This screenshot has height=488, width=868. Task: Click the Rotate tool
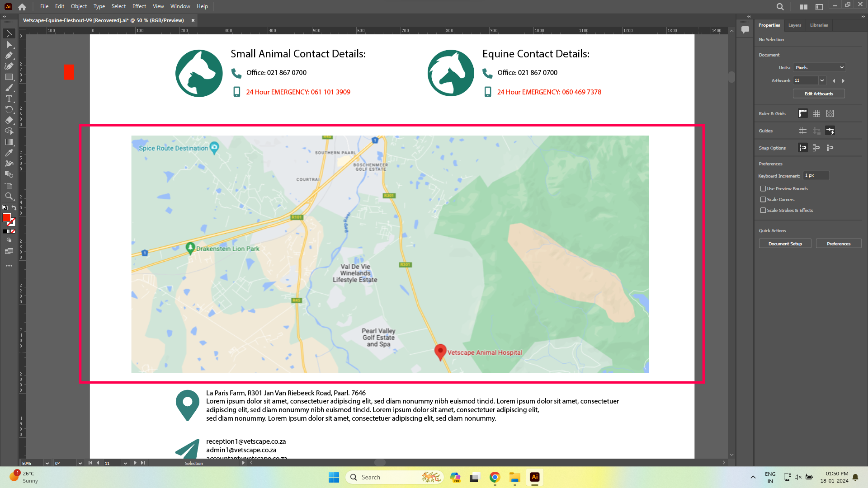tap(9, 109)
